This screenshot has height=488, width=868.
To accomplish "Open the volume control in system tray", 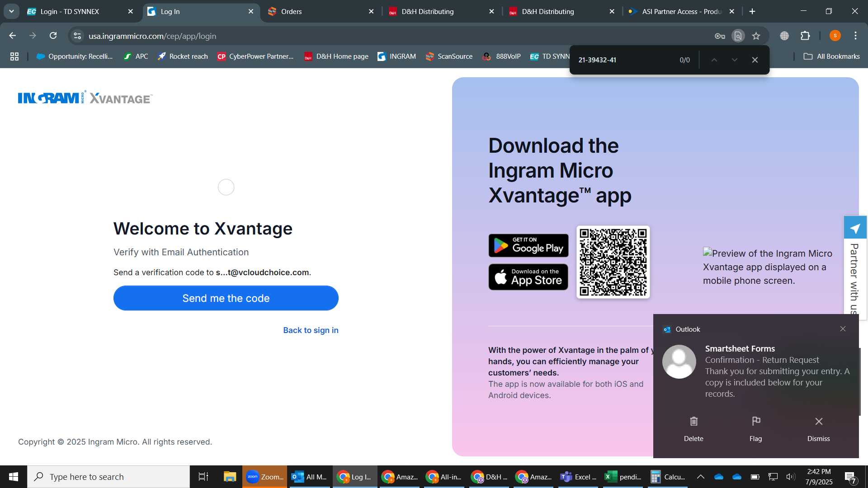I will click(x=791, y=477).
